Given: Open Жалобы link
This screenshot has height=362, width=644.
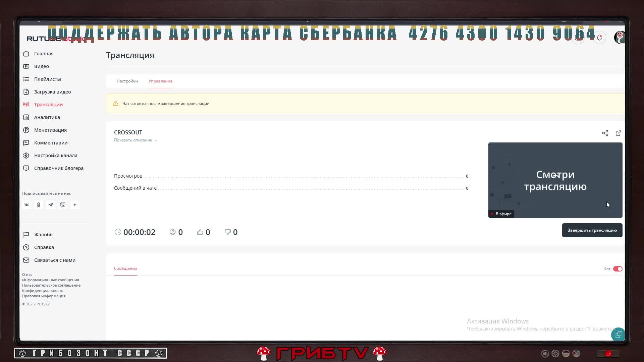Looking at the screenshot, I should (44, 235).
